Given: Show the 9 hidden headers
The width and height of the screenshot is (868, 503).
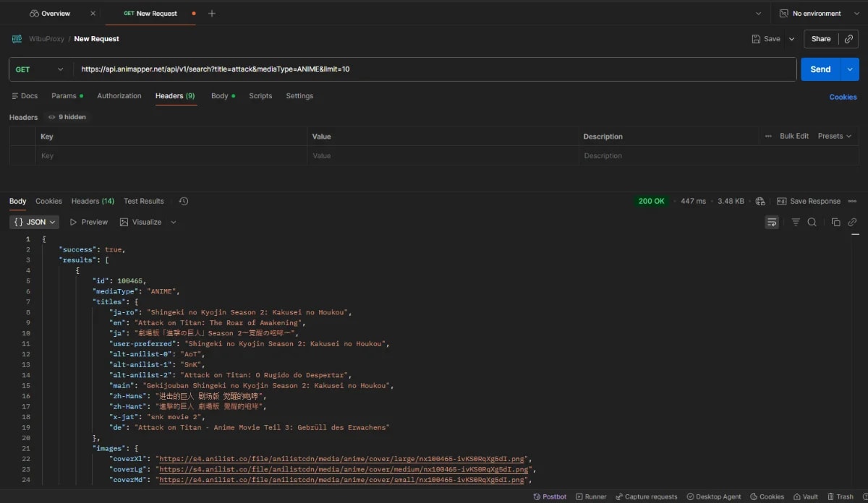Looking at the screenshot, I should click(67, 116).
